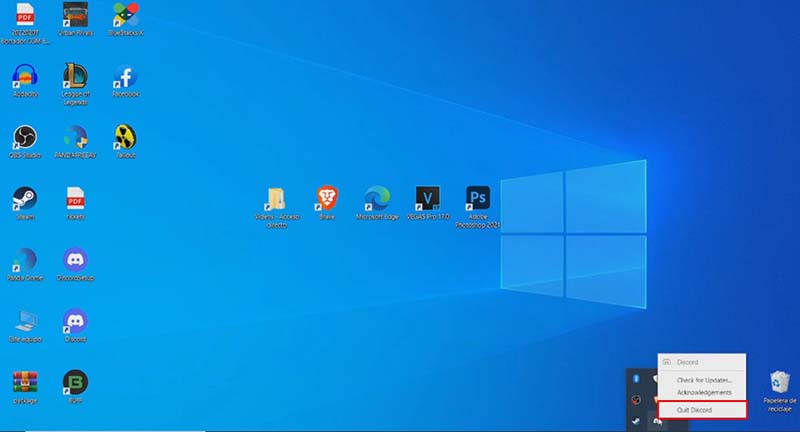This screenshot has height=432, width=800.
Task: Select the Este equipo computer icon
Action: [x=25, y=325]
